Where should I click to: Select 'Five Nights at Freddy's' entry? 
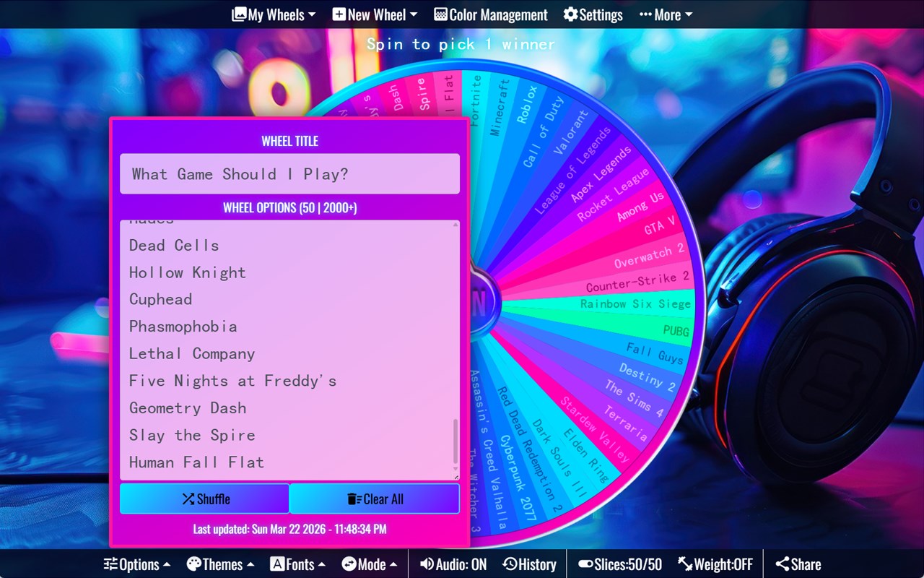click(x=233, y=381)
